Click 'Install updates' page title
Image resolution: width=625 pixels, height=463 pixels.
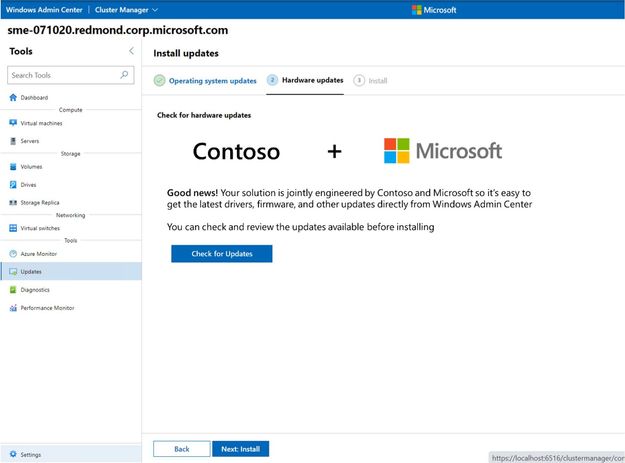[186, 53]
